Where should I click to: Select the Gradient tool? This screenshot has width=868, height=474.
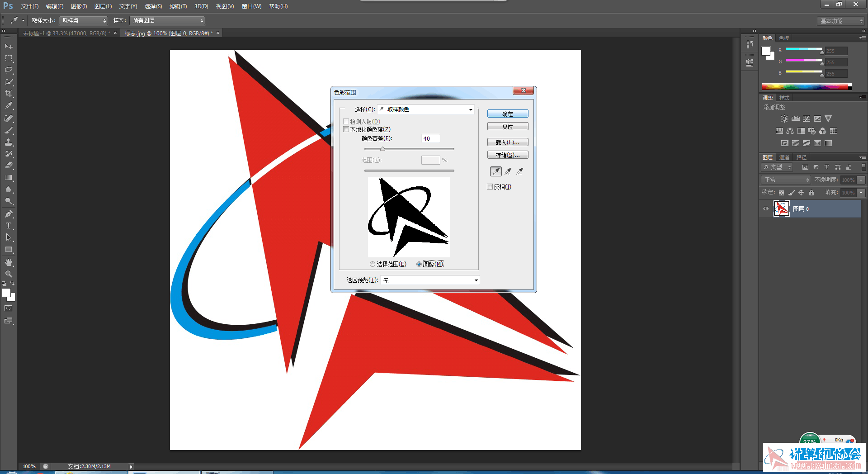[x=8, y=178]
